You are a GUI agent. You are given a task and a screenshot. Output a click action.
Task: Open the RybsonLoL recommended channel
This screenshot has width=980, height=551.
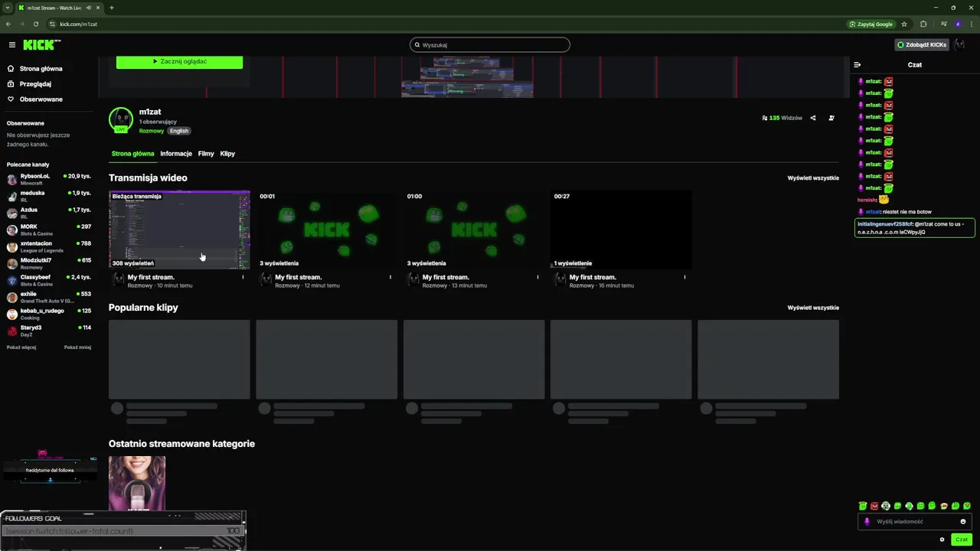point(49,179)
